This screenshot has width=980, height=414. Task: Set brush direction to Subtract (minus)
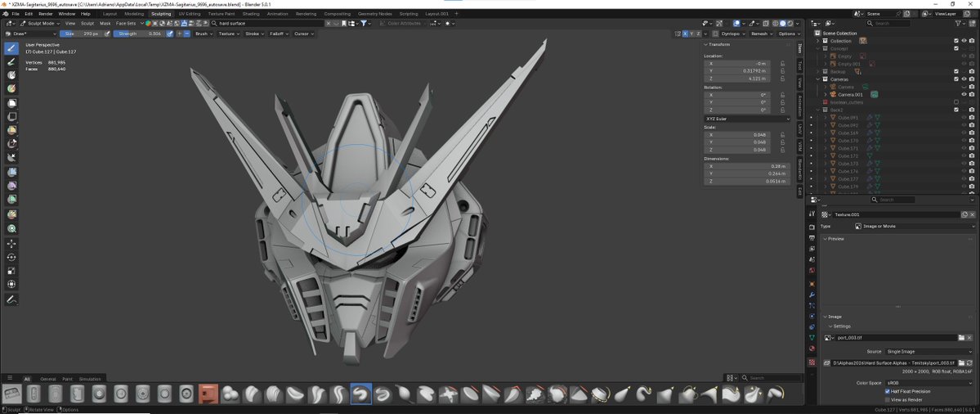[x=187, y=34]
